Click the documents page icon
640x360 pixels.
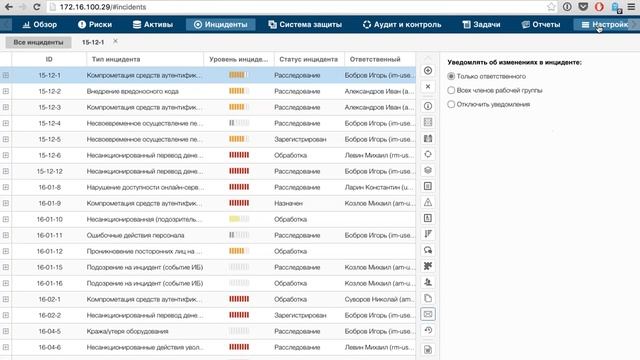(x=428, y=298)
